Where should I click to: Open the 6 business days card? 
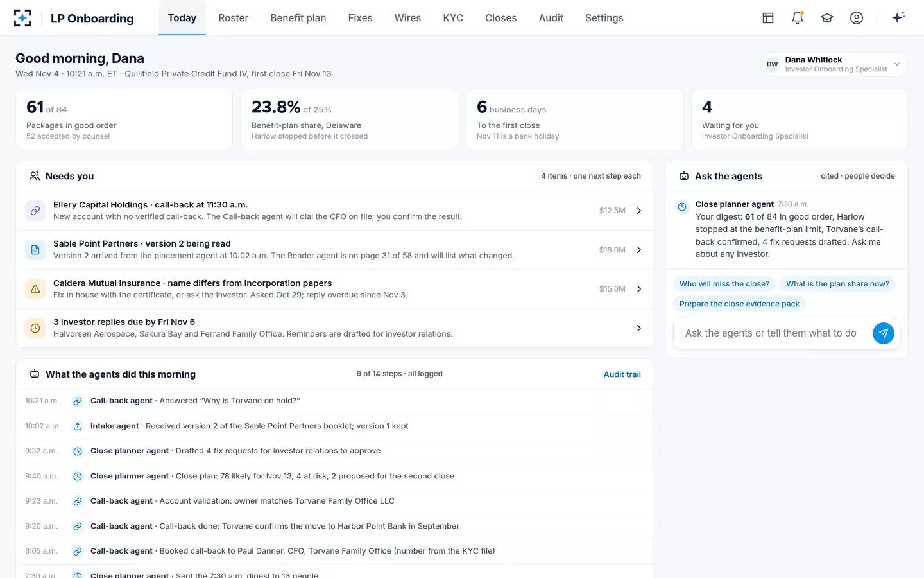[574, 119]
